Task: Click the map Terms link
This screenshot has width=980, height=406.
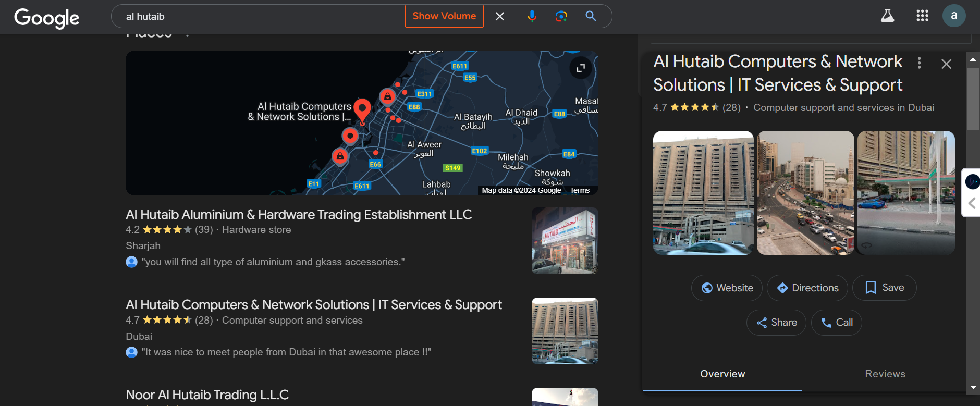Action: point(580,190)
